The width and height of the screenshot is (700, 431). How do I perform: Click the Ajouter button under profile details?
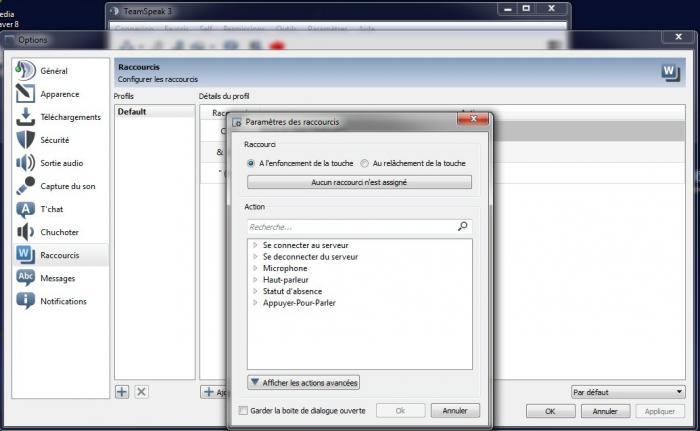pos(214,392)
